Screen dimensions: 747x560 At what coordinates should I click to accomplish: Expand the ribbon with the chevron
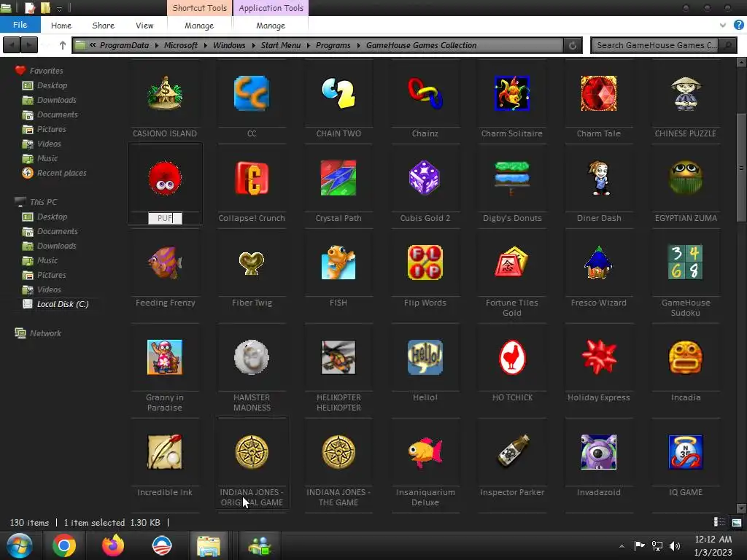723,26
